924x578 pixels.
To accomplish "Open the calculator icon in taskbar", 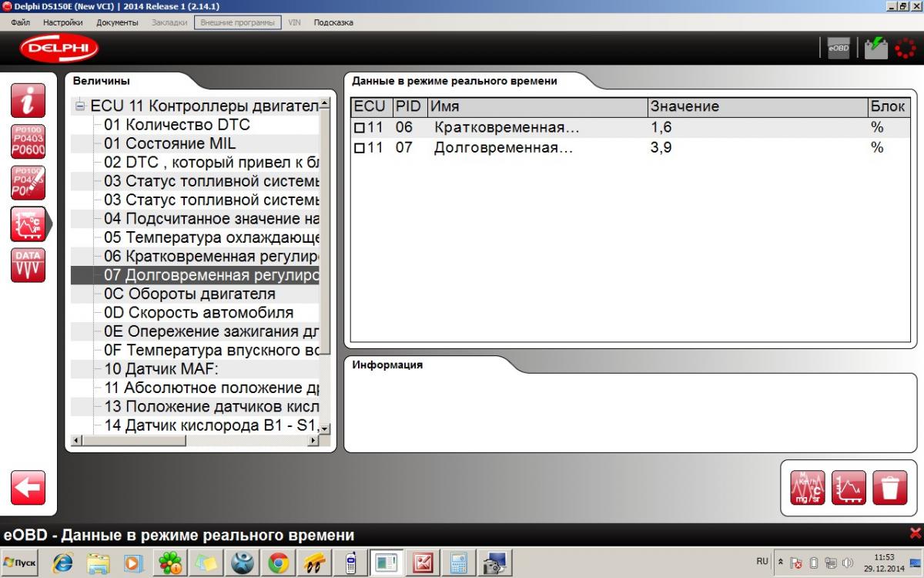I will click(x=459, y=563).
